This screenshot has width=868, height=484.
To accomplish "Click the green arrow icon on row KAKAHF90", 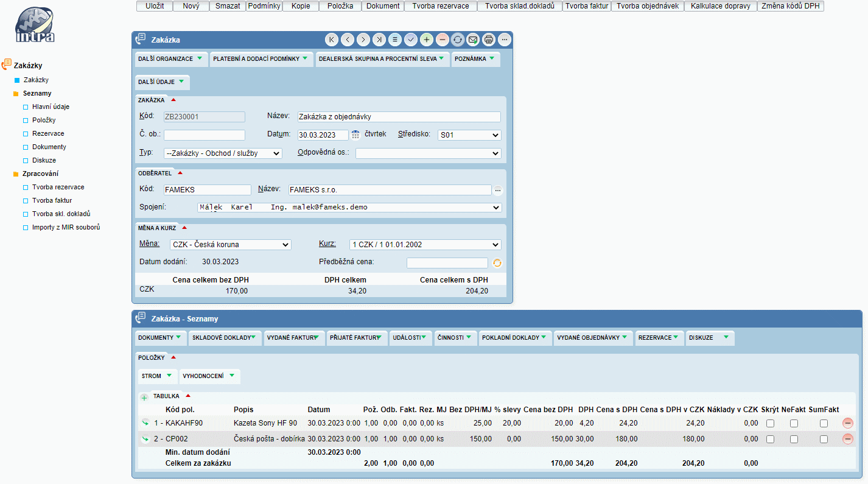I will (x=145, y=423).
